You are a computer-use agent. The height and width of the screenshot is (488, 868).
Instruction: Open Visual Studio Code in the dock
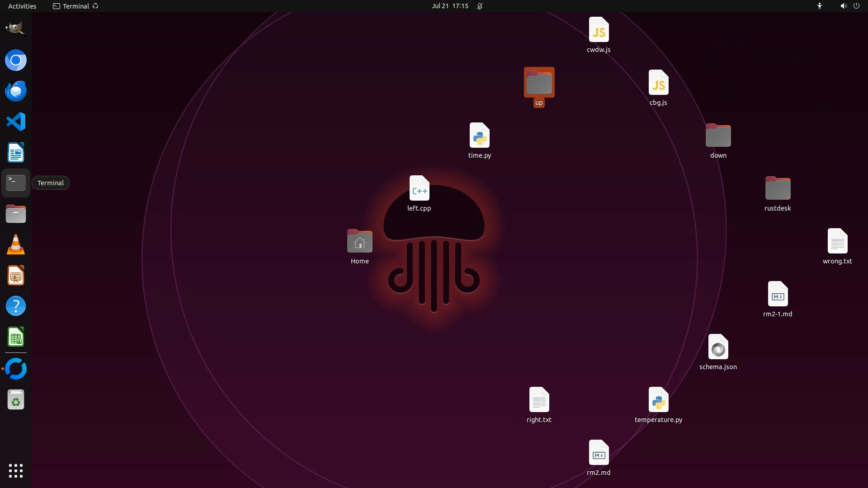click(x=16, y=122)
